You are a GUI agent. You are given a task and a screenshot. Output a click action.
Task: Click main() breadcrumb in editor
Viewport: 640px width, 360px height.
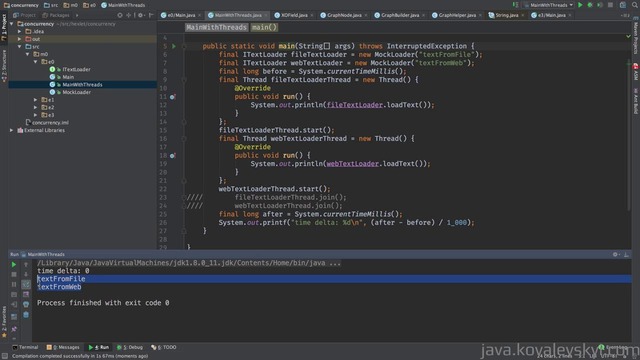(264, 27)
